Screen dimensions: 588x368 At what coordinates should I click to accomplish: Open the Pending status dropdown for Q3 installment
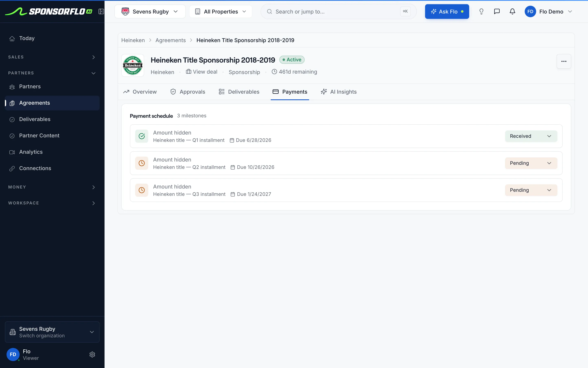531,190
